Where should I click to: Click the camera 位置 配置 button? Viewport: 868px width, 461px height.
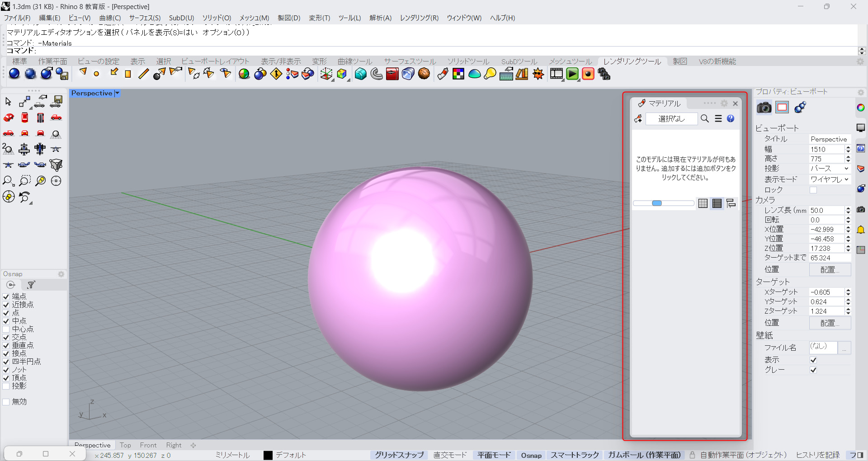coord(830,269)
